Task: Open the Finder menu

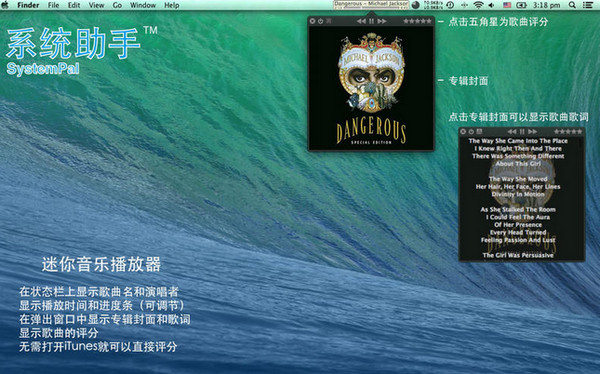Action: 28,5
